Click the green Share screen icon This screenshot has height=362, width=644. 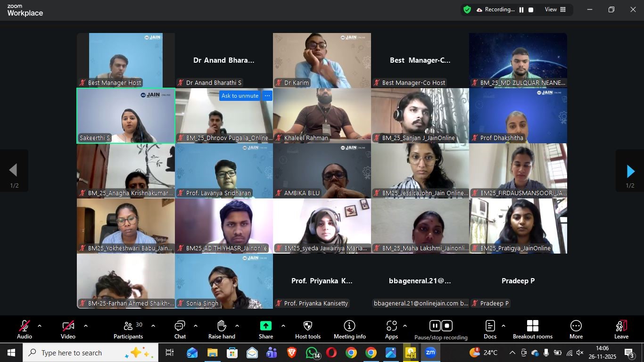pos(266,326)
